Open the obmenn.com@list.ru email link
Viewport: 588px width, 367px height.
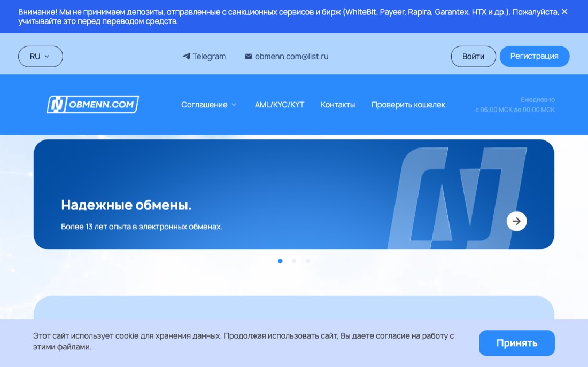(x=287, y=56)
